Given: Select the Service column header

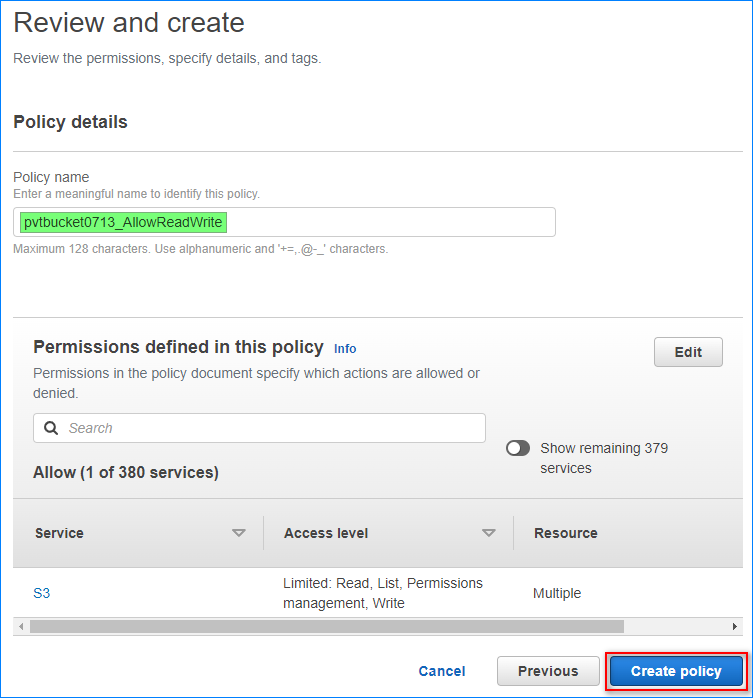Looking at the screenshot, I should point(60,533).
